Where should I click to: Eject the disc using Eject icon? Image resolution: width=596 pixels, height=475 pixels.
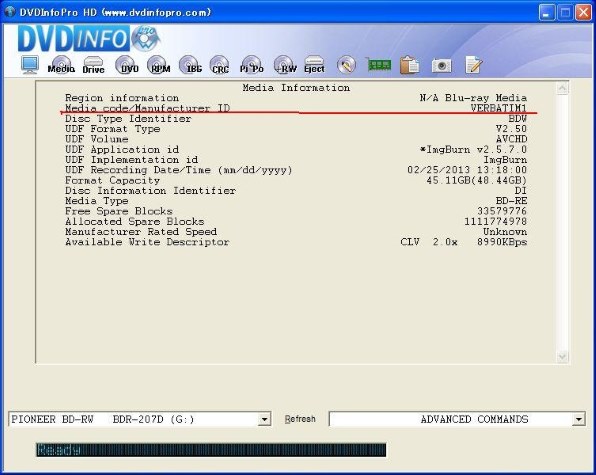coord(314,65)
